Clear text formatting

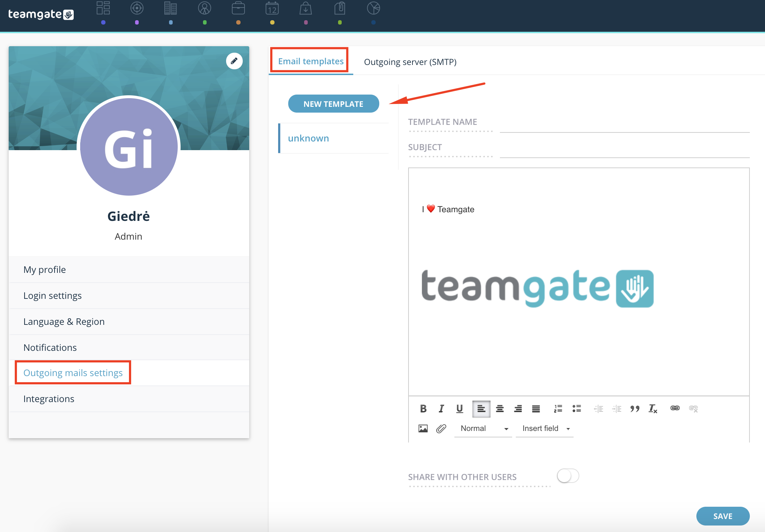[653, 409]
